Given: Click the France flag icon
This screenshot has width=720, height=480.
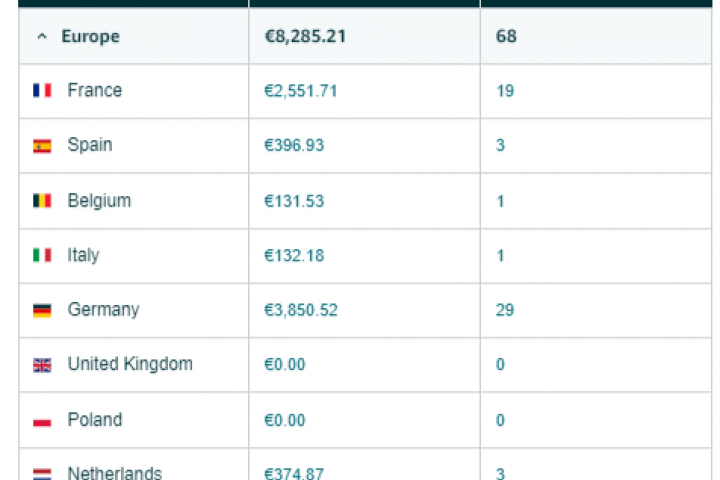Looking at the screenshot, I should pos(42,91).
